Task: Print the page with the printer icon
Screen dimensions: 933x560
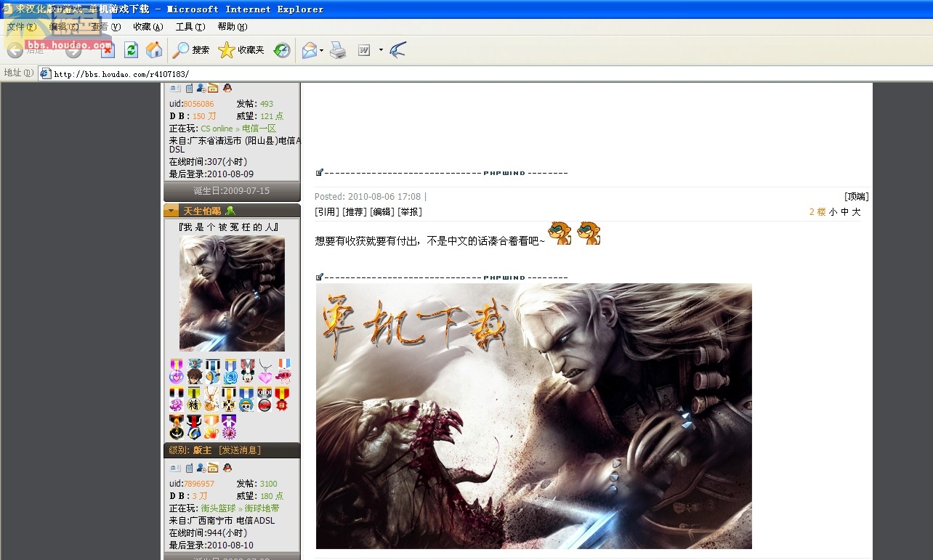Action: tap(338, 50)
